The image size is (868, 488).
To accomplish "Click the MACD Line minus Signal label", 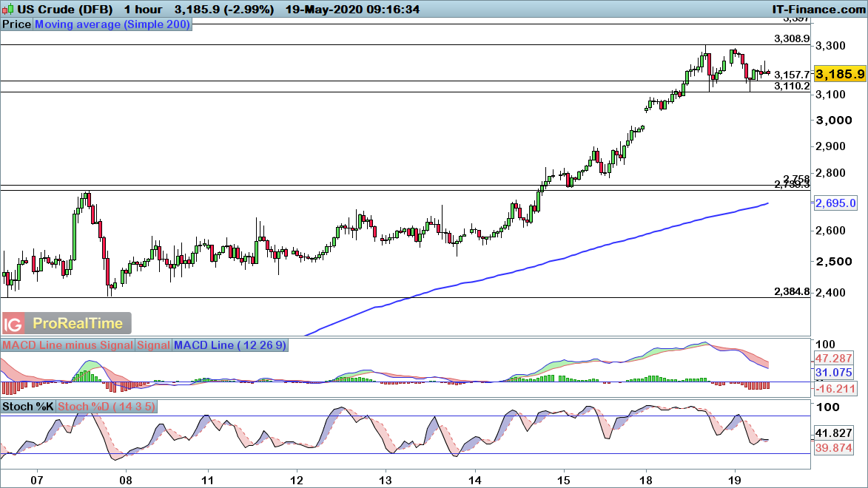I will [68, 345].
